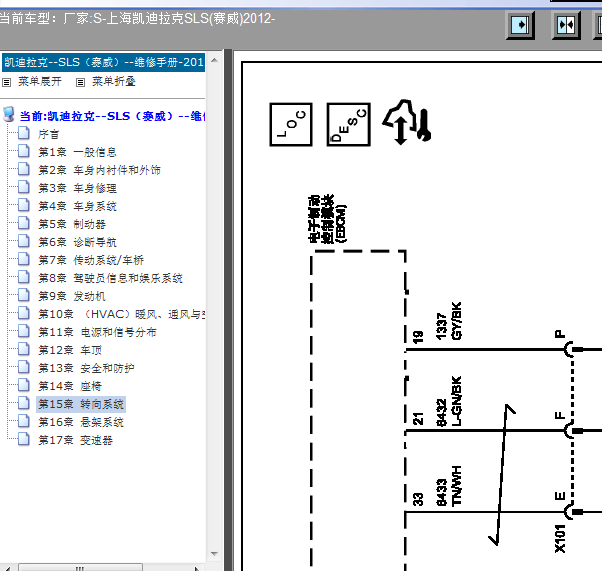Open 第2章 车身内衬件和外饰
Viewport: 602px width, 571px height.
click(99, 170)
